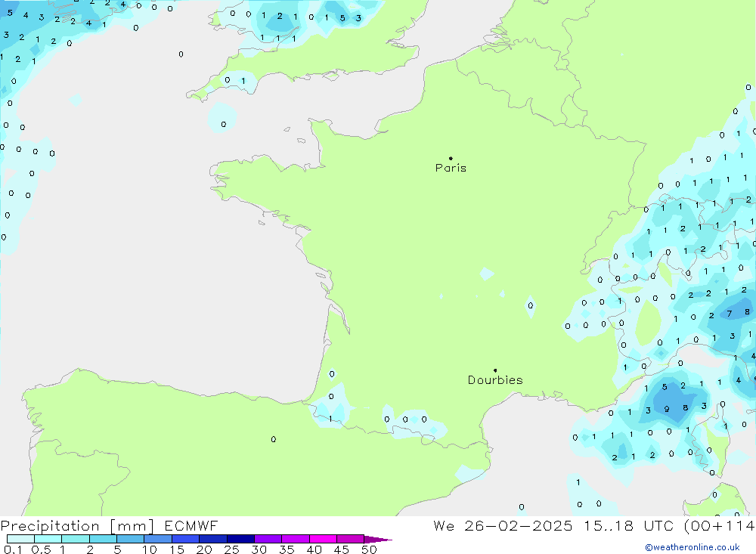Image resolution: width=756 pixels, height=554 pixels.
Task: Pick the 5–10 mm legend color swatch
Action: (131, 539)
